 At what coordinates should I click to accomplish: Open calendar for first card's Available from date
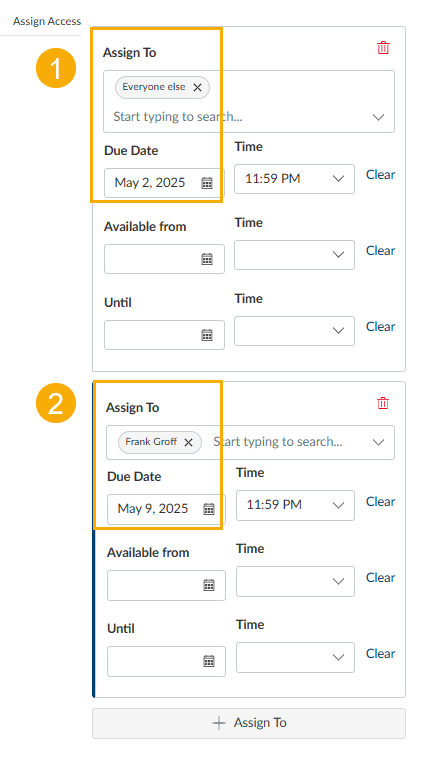coord(207,259)
